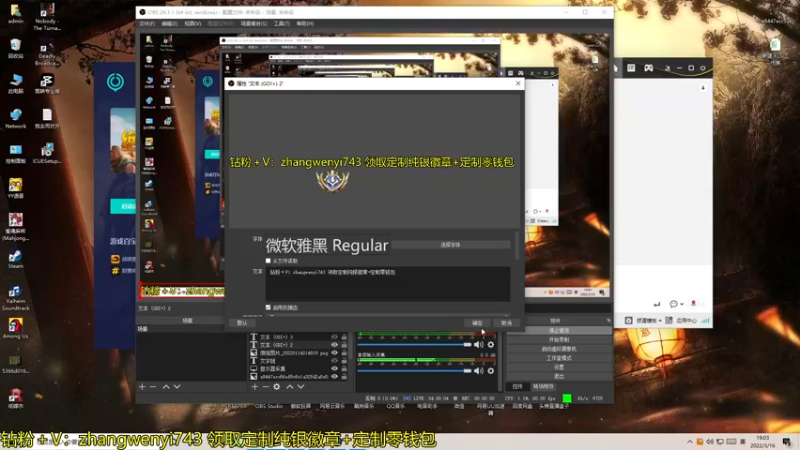Move the selected source up
The width and height of the screenshot is (800, 450).
pyautogui.click(x=289, y=387)
